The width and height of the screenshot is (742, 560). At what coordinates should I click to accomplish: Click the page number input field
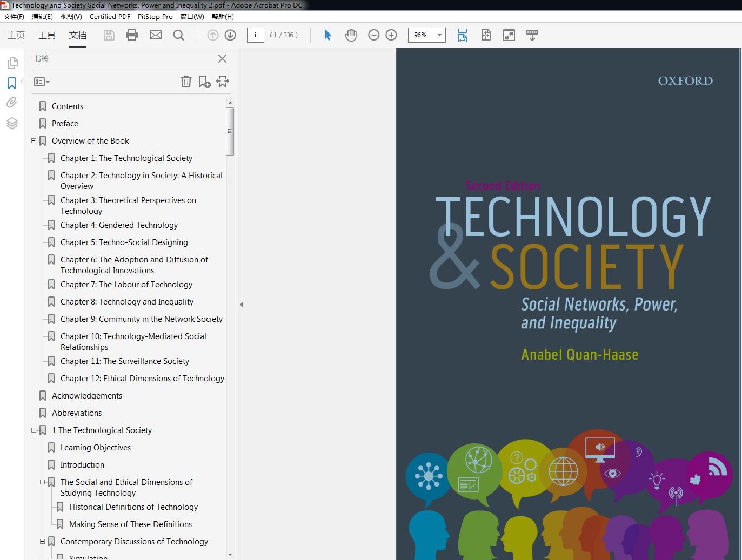coord(255,35)
